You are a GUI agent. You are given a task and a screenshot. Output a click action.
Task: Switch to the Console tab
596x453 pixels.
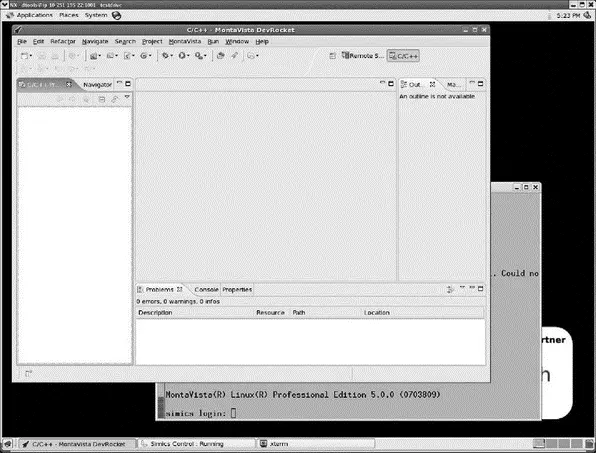(206, 290)
